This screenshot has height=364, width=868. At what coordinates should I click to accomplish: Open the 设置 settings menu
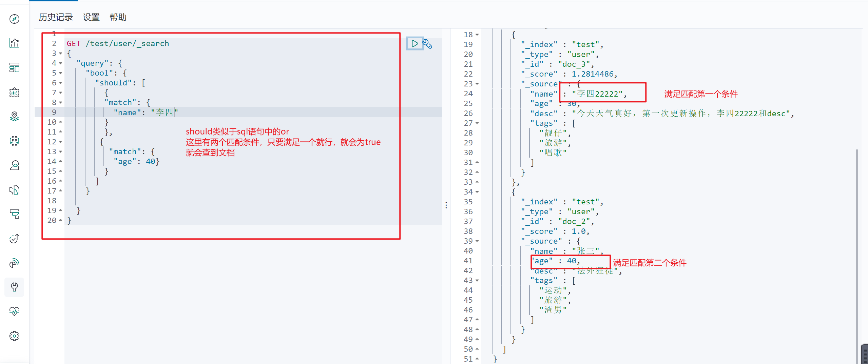point(91,17)
